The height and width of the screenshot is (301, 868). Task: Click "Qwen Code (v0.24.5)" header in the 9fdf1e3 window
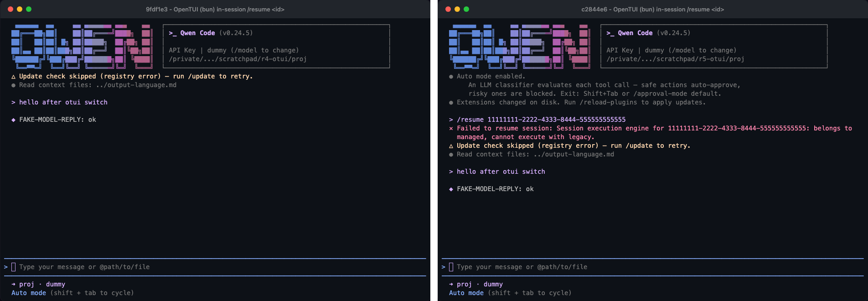(x=211, y=33)
